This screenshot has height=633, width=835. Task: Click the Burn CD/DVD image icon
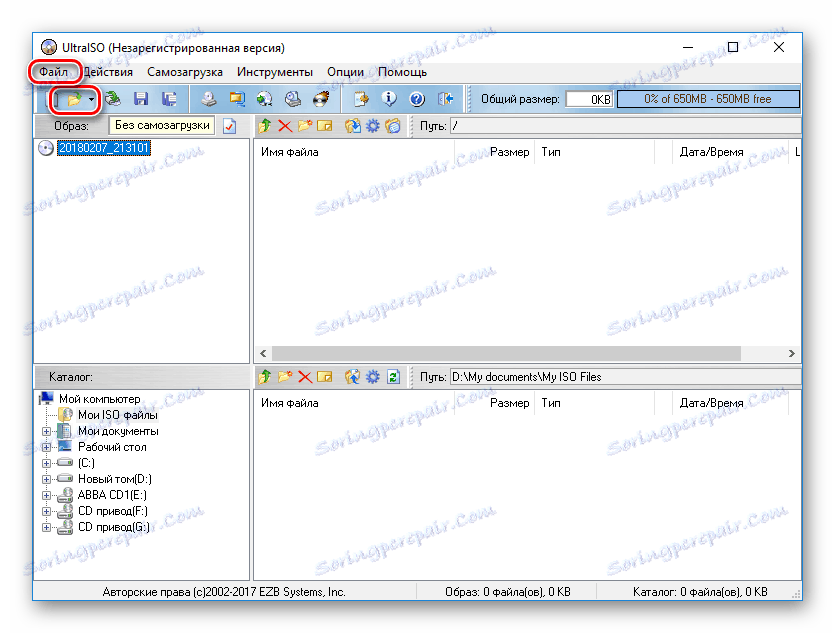coord(321,99)
